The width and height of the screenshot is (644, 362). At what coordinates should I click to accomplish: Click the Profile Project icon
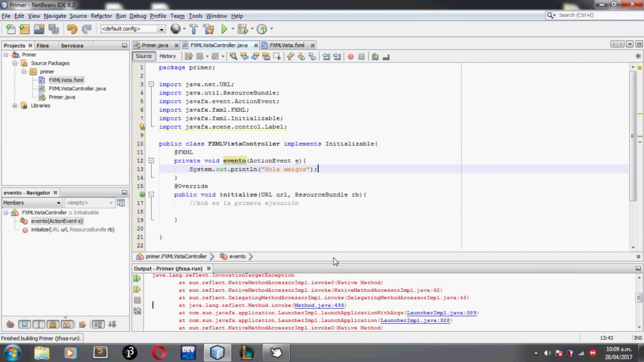click(x=262, y=29)
